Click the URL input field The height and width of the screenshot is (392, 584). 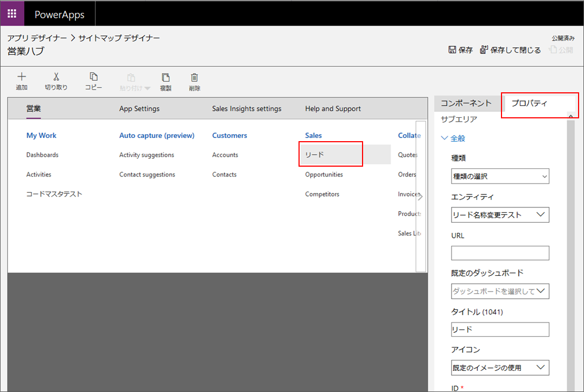[500, 253]
